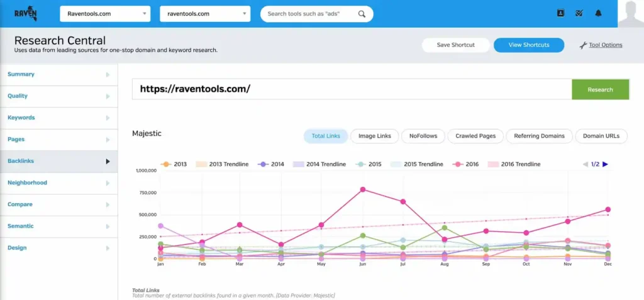Open Summary in the sidebar
Image resolution: width=644 pixels, height=300 pixels.
[x=21, y=74]
